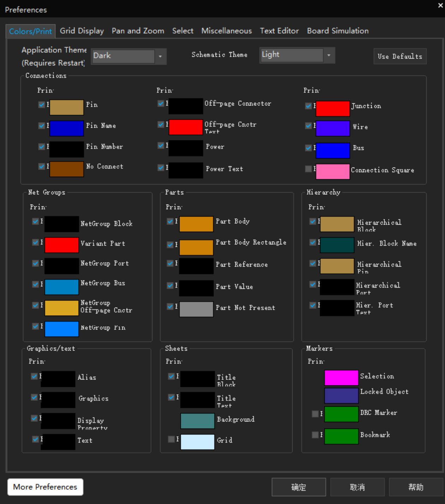Edit the sheet Background color swatch
This screenshot has width=445, height=504.
pos(197,421)
